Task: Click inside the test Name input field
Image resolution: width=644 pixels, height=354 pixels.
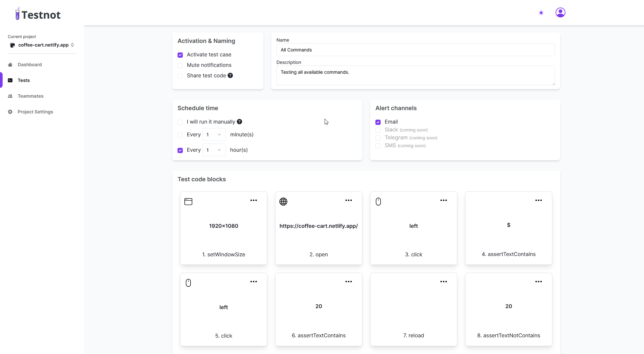Action: click(415, 50)
